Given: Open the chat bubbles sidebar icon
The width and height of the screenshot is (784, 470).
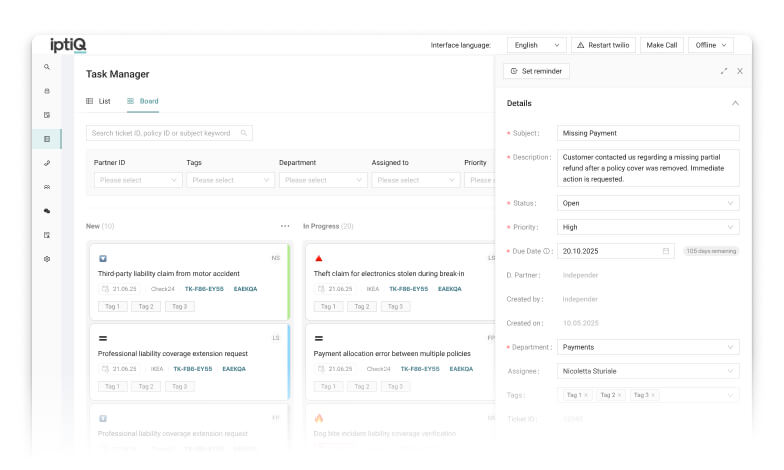Looking at the screenshot, I should tap(47, 211).
